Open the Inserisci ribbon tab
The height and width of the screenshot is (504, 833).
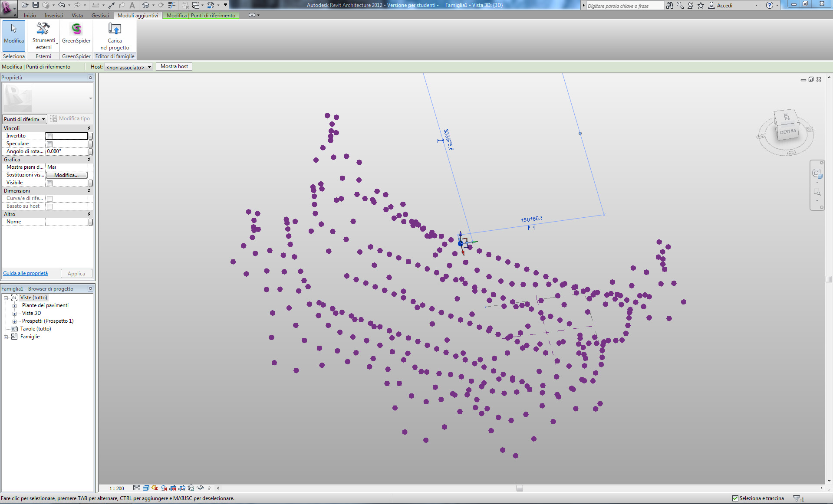(54, 16)
